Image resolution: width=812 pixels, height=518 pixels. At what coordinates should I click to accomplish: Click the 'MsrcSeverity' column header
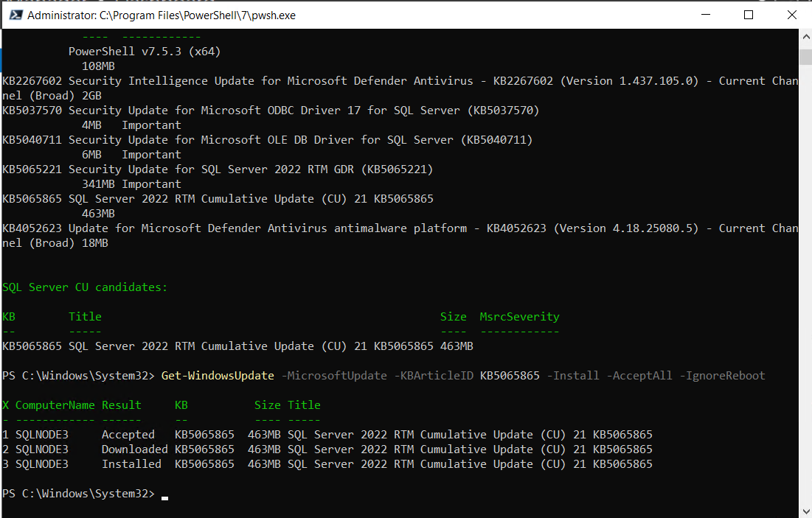pyautogui.click(x=519, y=317)
